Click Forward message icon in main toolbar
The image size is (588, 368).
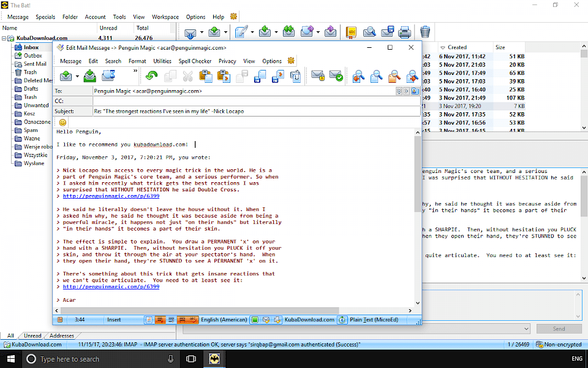(x=307, y=33)
